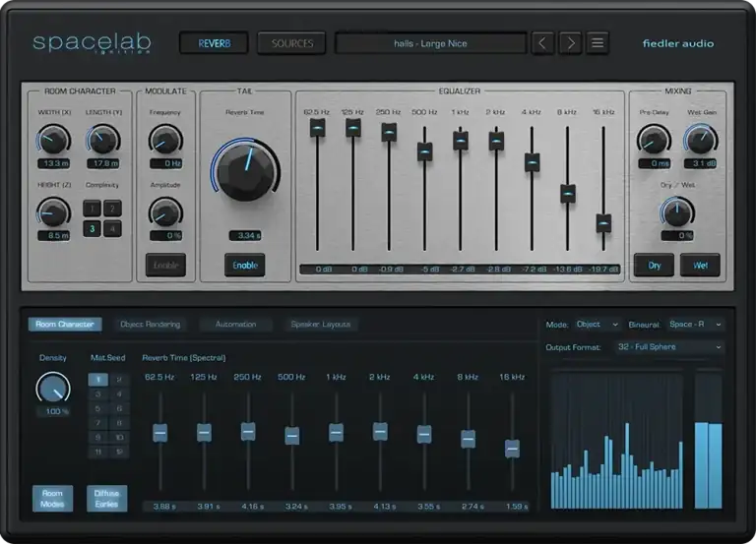Click the Length (Y) knob
The image size is (756, 544).
point(102,140)
